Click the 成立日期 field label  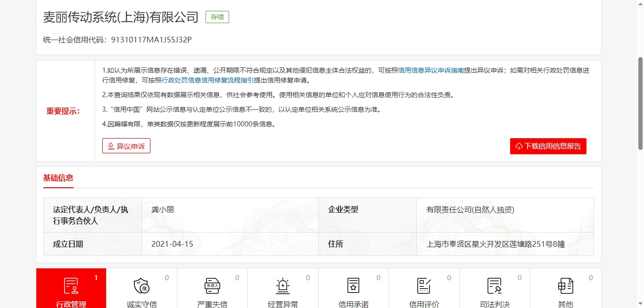(x=68, y=244)
